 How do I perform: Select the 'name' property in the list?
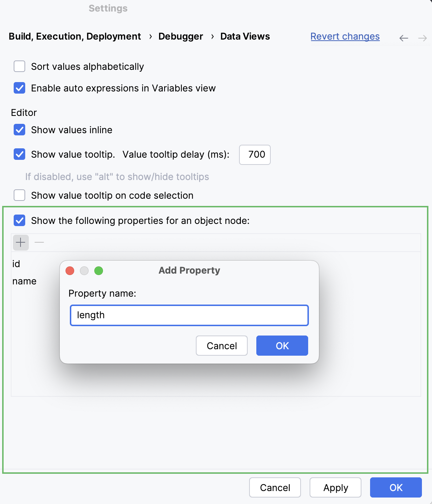pos(24,281)
